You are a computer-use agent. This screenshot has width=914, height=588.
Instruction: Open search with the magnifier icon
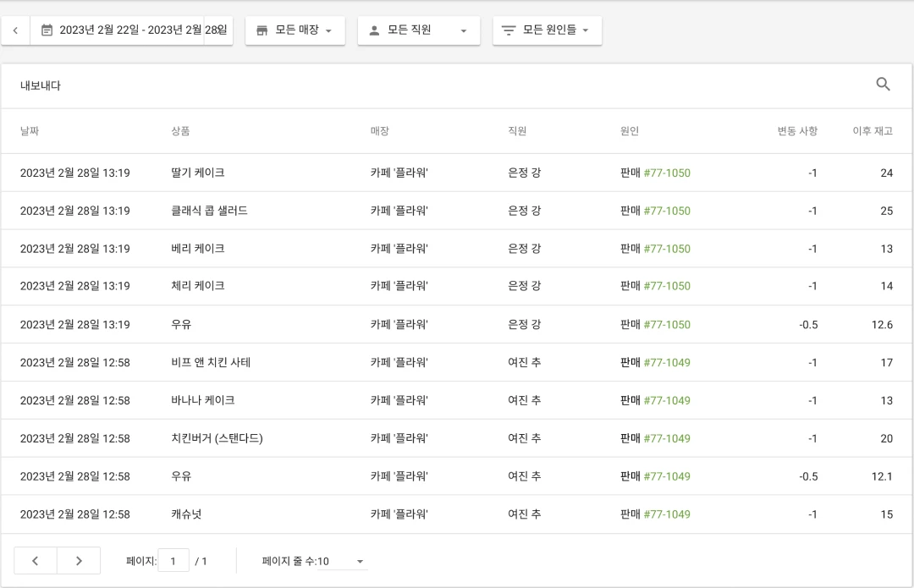pyautogui.click(x=884, y=85)
